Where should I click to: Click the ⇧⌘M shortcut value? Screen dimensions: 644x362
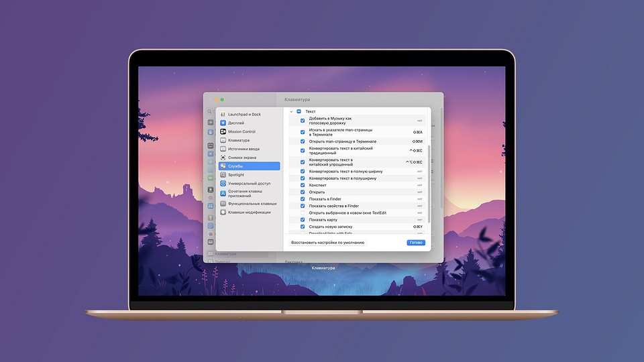click(x=417, y=141)
